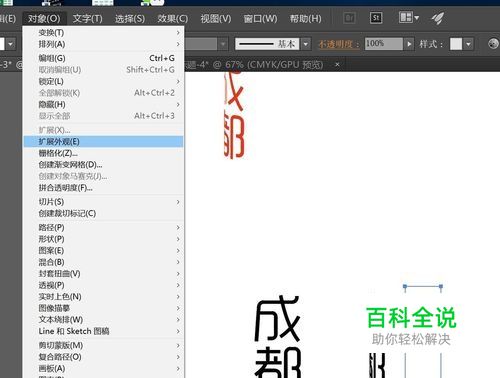The height and width of the screenshot is (378, 500).
Task: Open the dropdown arrow beside the left swatch
Action: [x=11, y=44]
